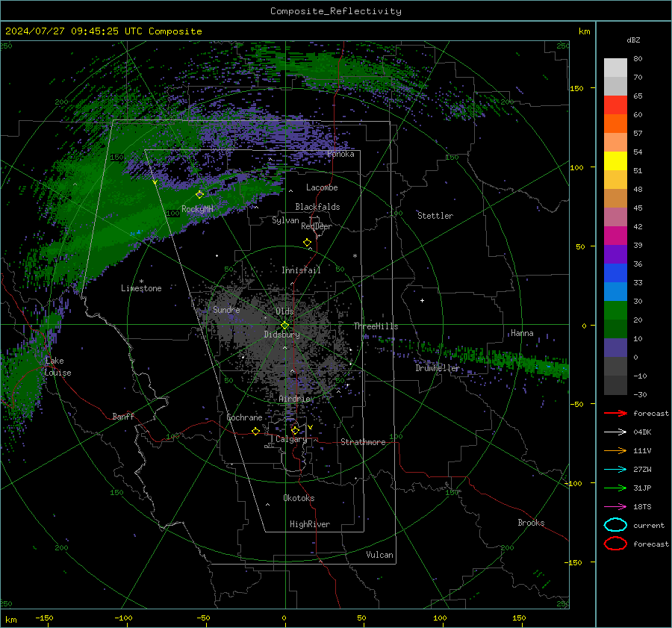This screenshot has height=628, width=672.
Task: Click the Olds city label
Action: [x=284, y=311]
